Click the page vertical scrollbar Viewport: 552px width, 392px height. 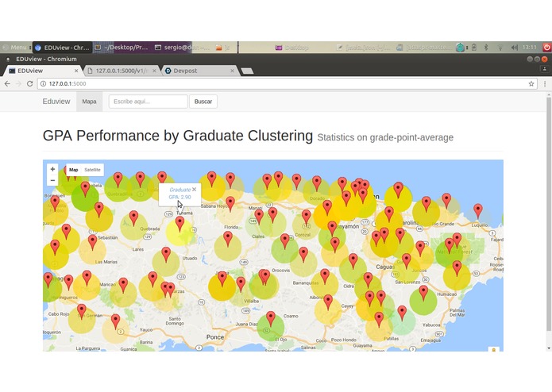pos(549,214)
